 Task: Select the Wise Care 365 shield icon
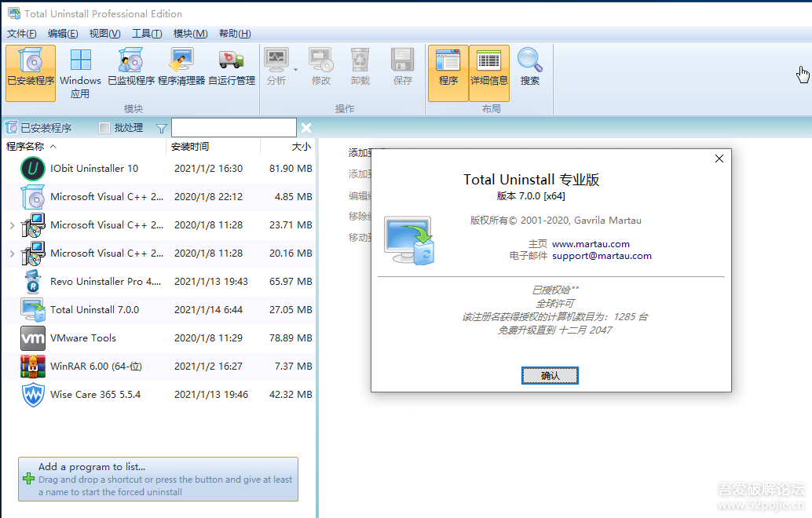point(33,395)
